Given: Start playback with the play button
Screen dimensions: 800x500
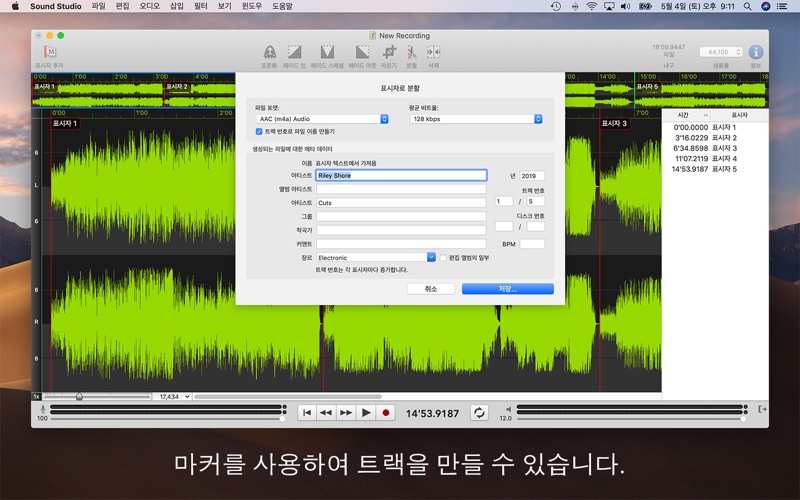Looking at the screenshot, I should click(x=366, y=413).
